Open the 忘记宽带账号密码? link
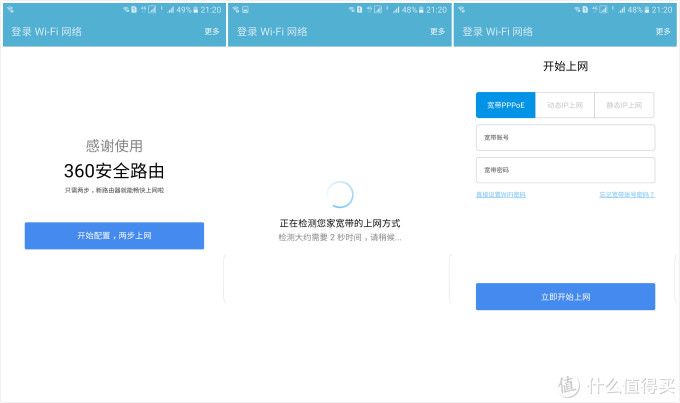This screenshot has height=403, width=680. point(627,195)
